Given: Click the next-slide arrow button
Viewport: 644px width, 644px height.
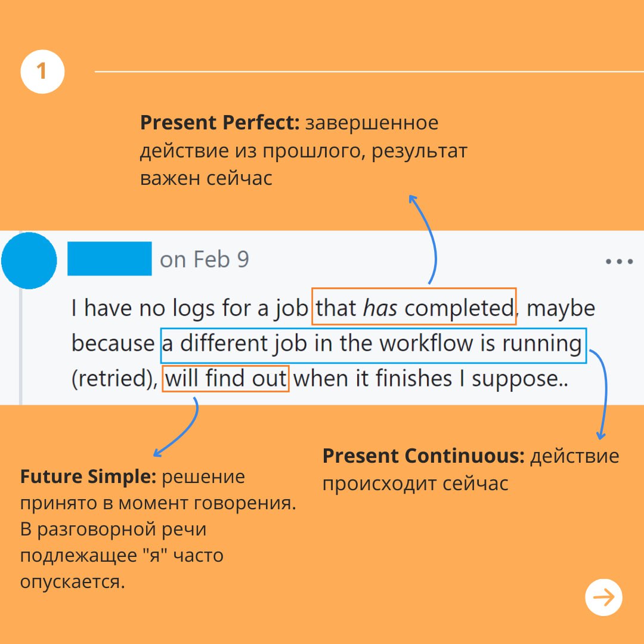Looking at the screenshot, I should [604, 596].
